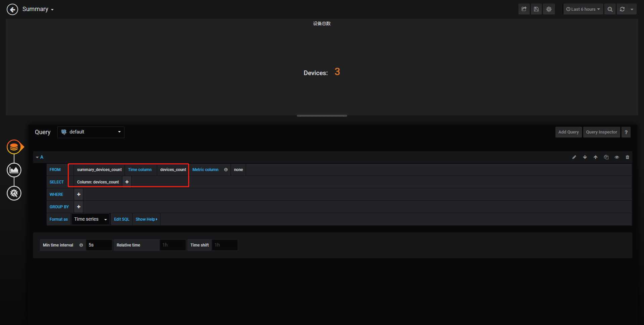Click Column: devices_count select segment
644x325 pixels.
tap(98, 182)
